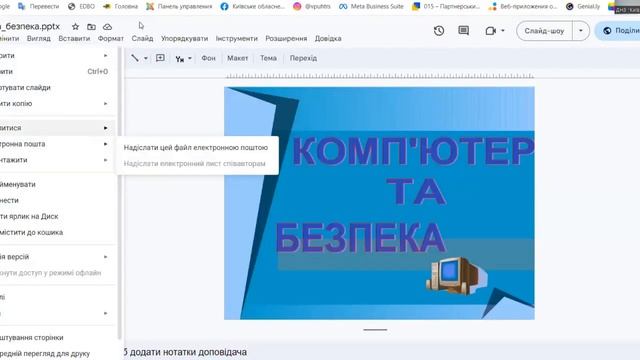Select the Line tool in toolbar

(135, 58)
